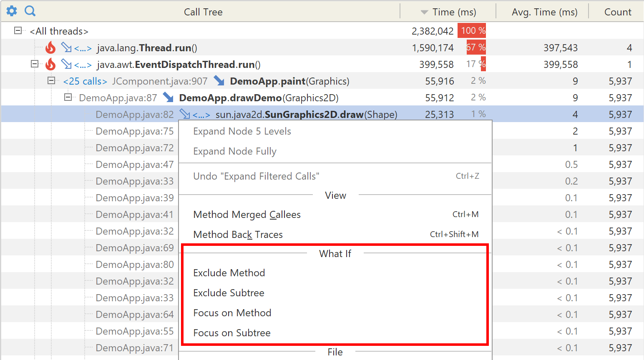Collapse the DemoApp.drawDemo node
Viewport: 644px width, 360px height.
68,97
